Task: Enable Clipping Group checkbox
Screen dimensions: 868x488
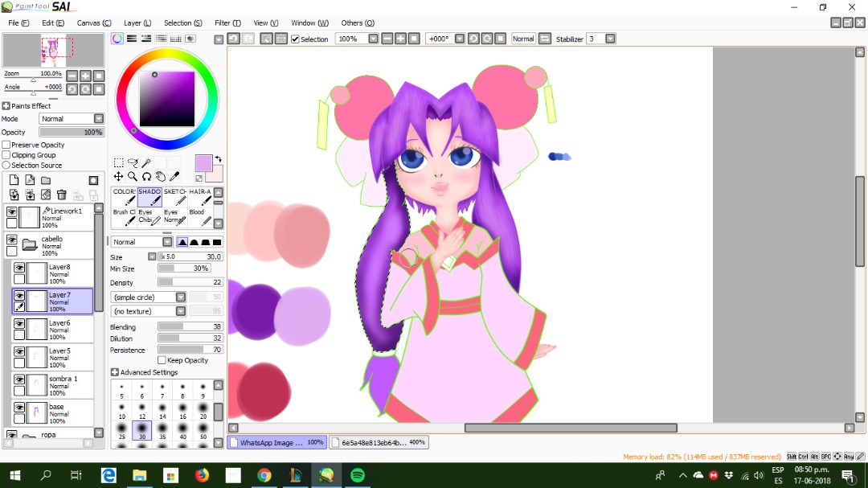Action: click(6, 155)
